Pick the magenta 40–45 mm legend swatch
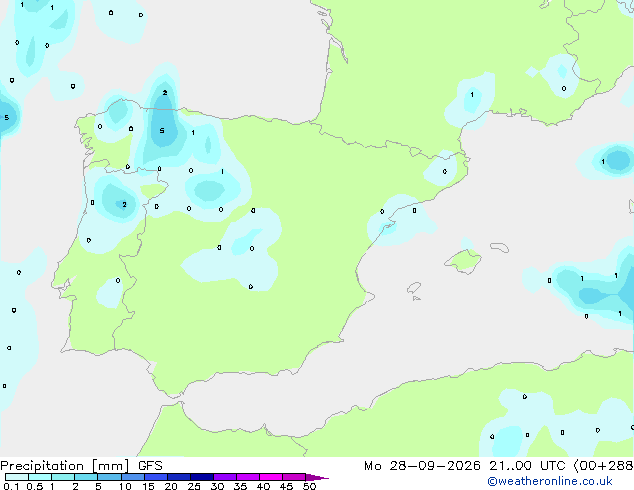 (x=271, y=477)
